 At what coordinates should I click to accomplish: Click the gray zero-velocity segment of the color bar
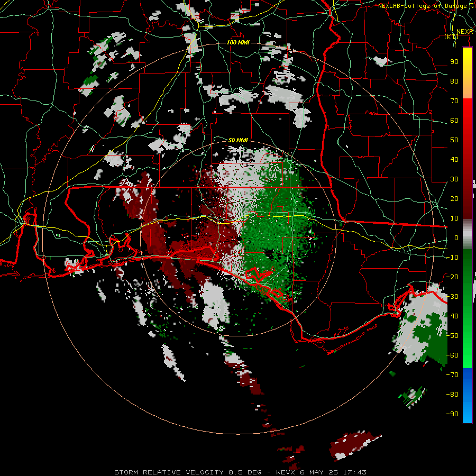(x=467, y=234)
